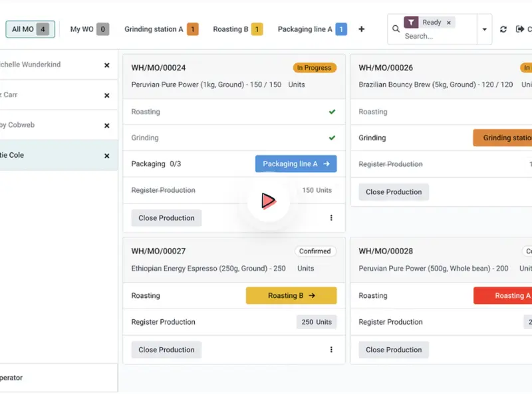Open the three-dot menu on WH/MO/00027

click(x=331, y=350)
